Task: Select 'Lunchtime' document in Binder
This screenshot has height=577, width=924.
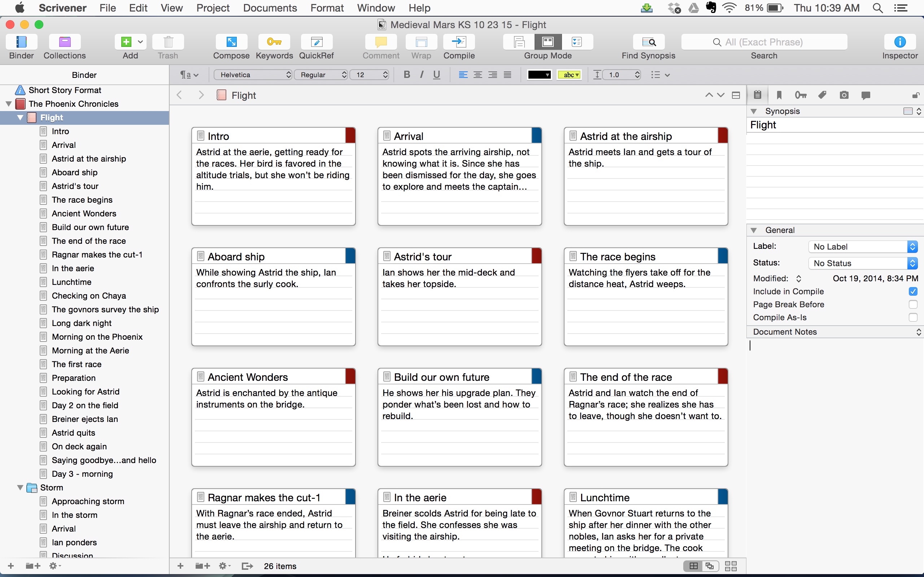Action: pyautogui.click(x=71, y=282)
